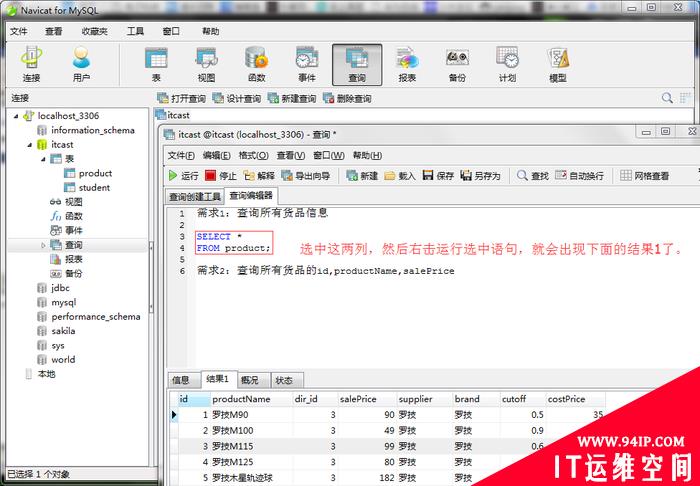Collapse the itcast database node
Viewport: 700px width, 486px height.
[x=29, y=145]
